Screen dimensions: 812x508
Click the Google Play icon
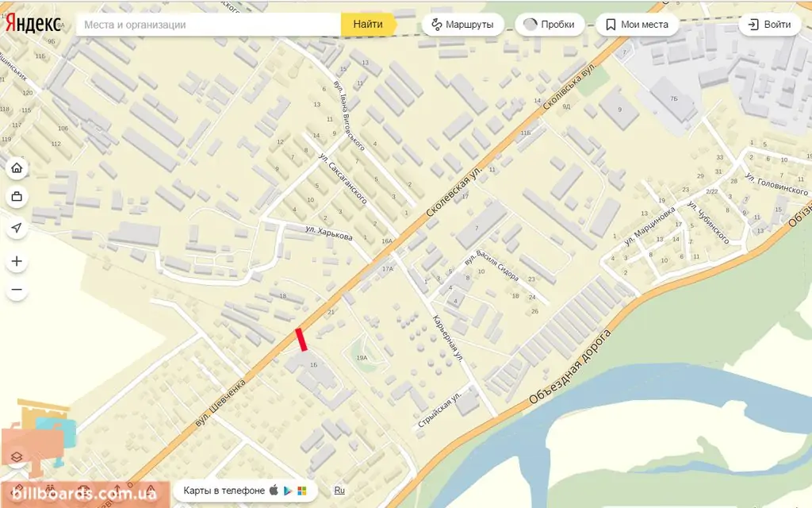288,491
